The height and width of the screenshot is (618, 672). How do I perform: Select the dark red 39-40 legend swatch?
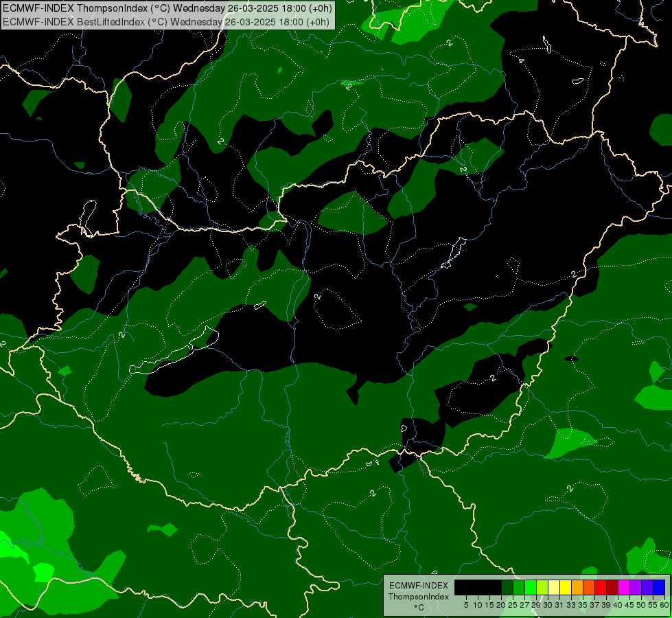(x=612, y=587)
